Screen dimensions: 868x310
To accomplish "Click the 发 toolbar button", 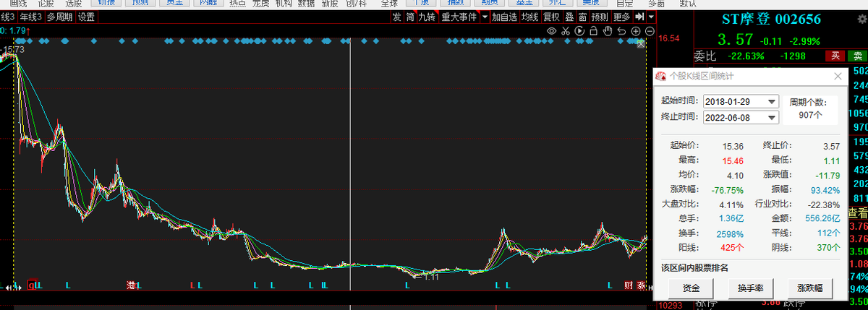I will click(x=396, y=17).
